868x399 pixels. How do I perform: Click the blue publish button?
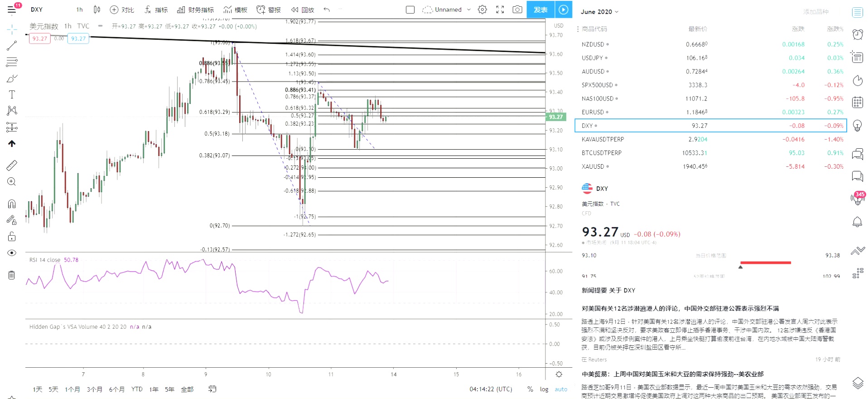pos(540,10)
